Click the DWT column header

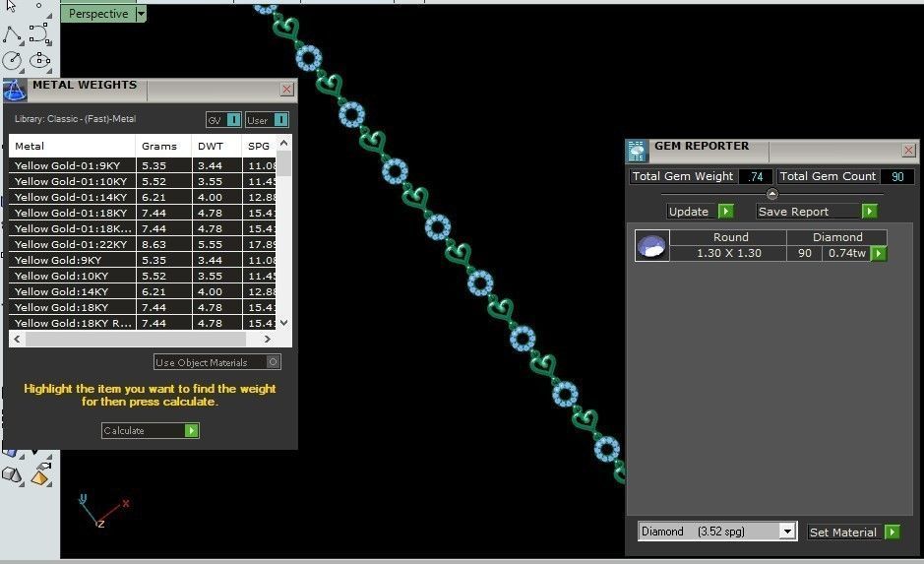pos(216,146)
